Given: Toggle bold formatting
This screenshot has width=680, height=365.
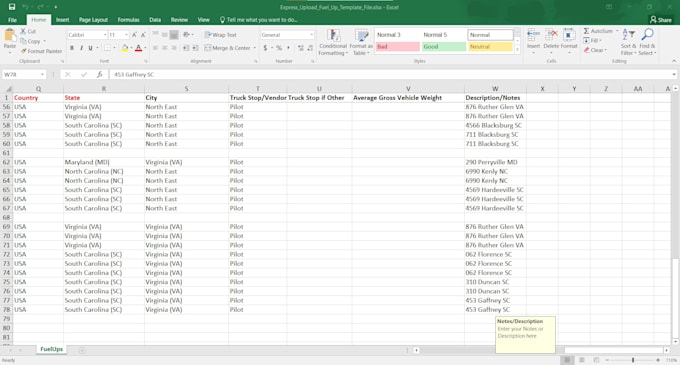Looking at the screenshot, I should [x=72, y=48].
